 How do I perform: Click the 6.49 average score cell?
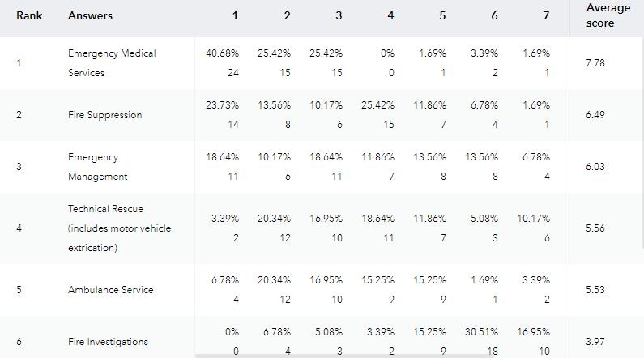click(x=597, y=115)
